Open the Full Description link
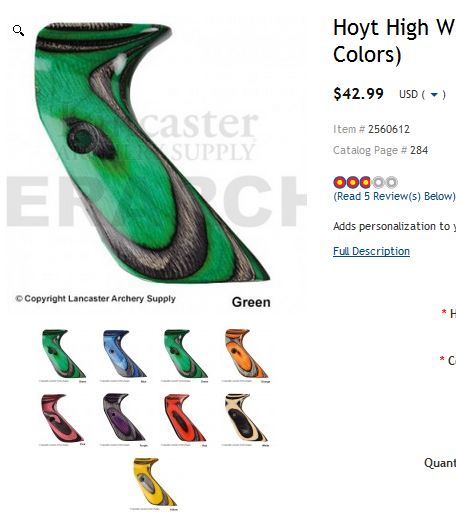The image size is (456, 529). 371,251
